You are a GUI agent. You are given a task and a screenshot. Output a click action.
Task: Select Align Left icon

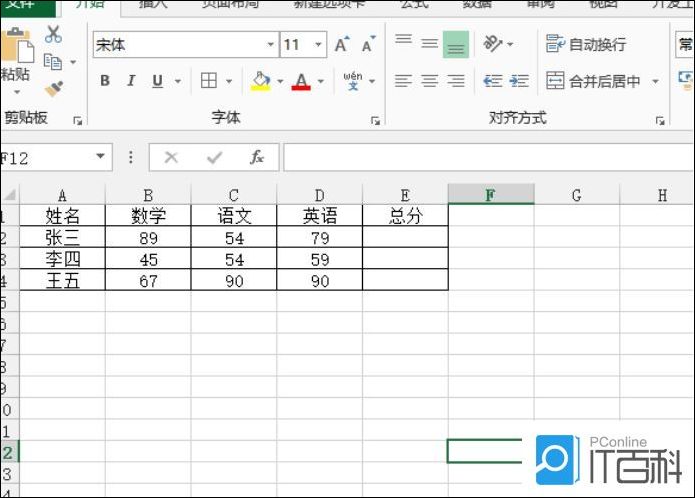[403, 81]
